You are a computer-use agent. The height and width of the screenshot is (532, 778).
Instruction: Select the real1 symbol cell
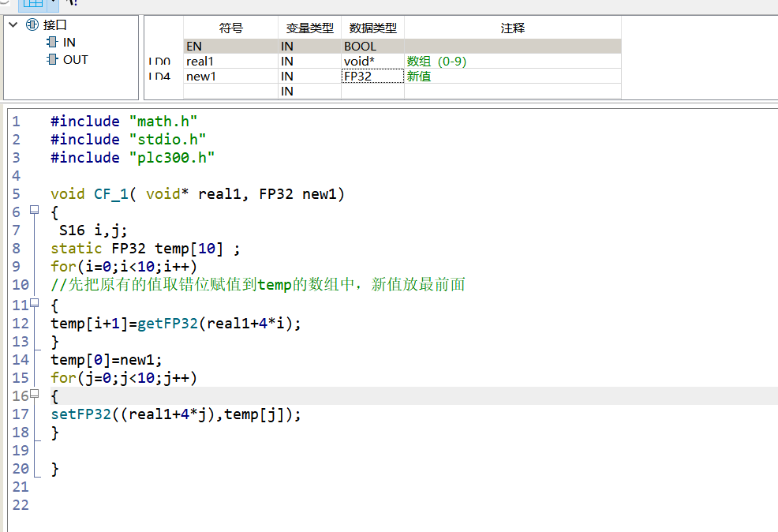(x=230, y=61)
